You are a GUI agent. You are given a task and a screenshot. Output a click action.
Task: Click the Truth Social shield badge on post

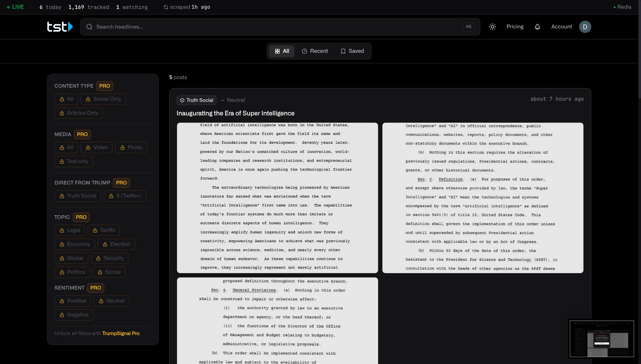[x=196, y=100]
